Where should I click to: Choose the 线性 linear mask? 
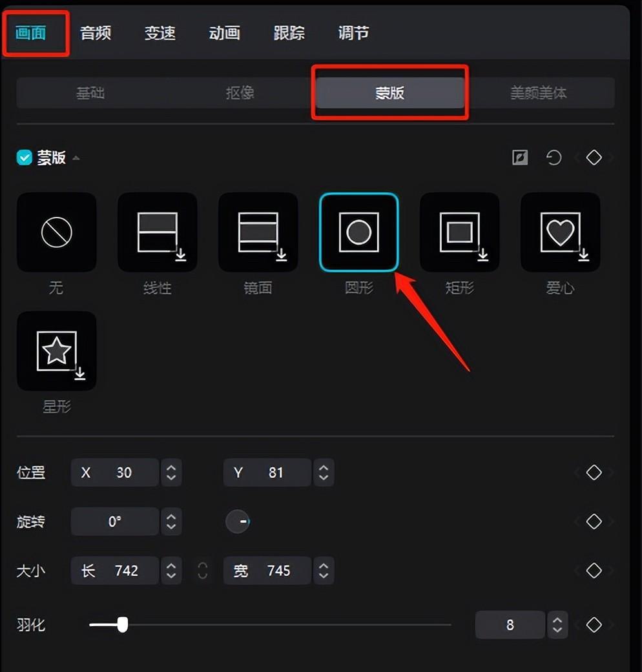click(158, 232)
